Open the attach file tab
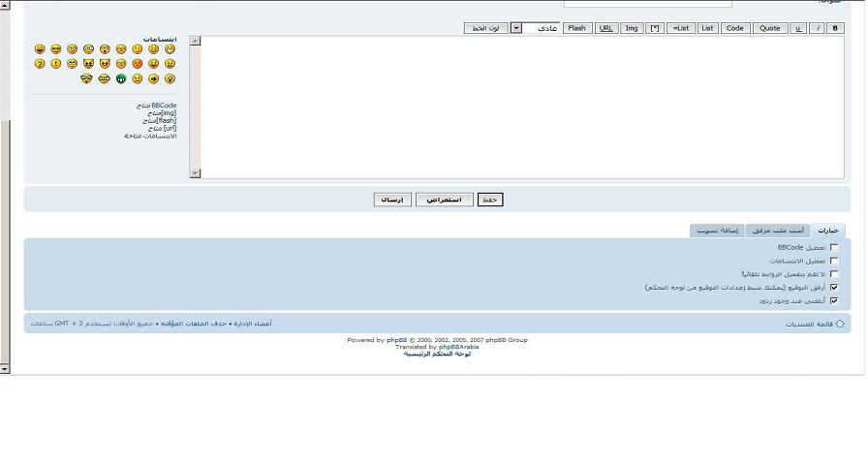Screen dimensions: 868x465 (778, 231)
